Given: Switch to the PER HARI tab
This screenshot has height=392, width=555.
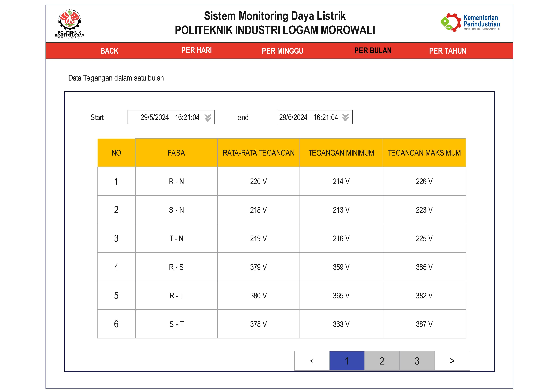Looking at the screenshot, I should 196,50.
